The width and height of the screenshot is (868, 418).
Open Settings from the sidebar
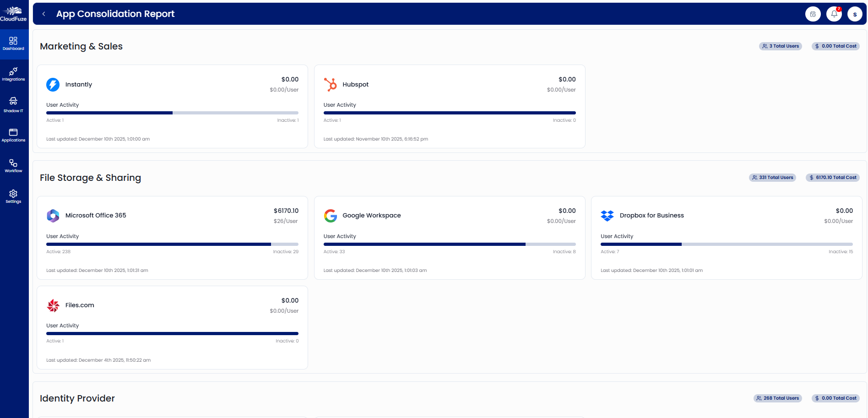tap(13, 196)
